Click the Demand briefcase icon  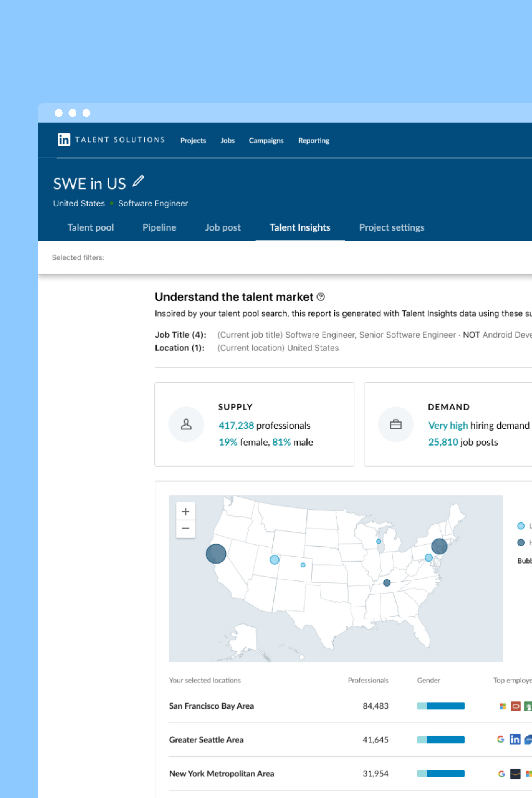(396, 424)
